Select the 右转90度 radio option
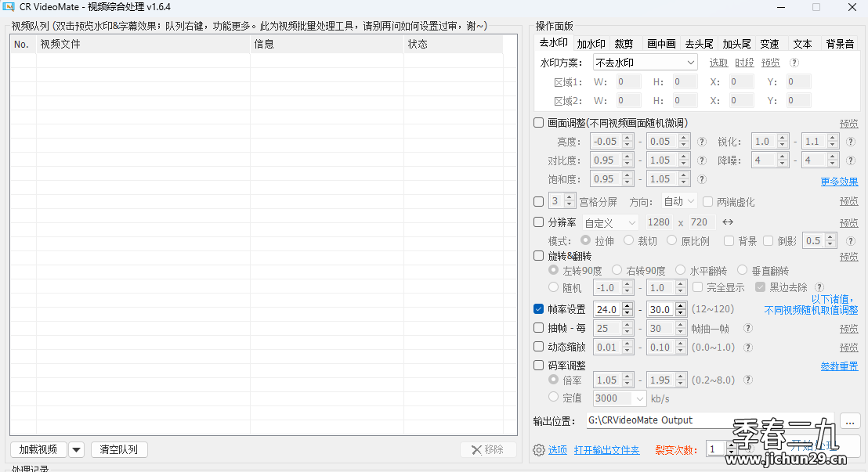The height and width of the screenshot is (472, 868). tap(617, 270)
